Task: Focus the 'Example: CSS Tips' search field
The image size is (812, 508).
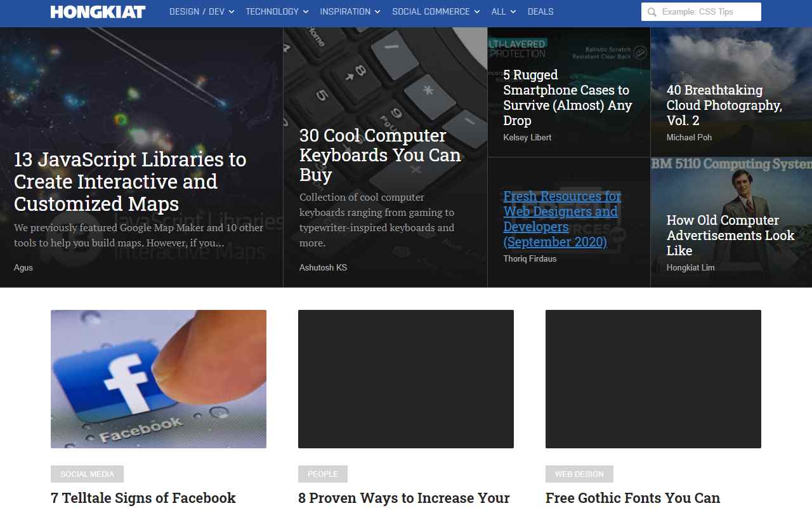Action: click(x=701, y=11)
